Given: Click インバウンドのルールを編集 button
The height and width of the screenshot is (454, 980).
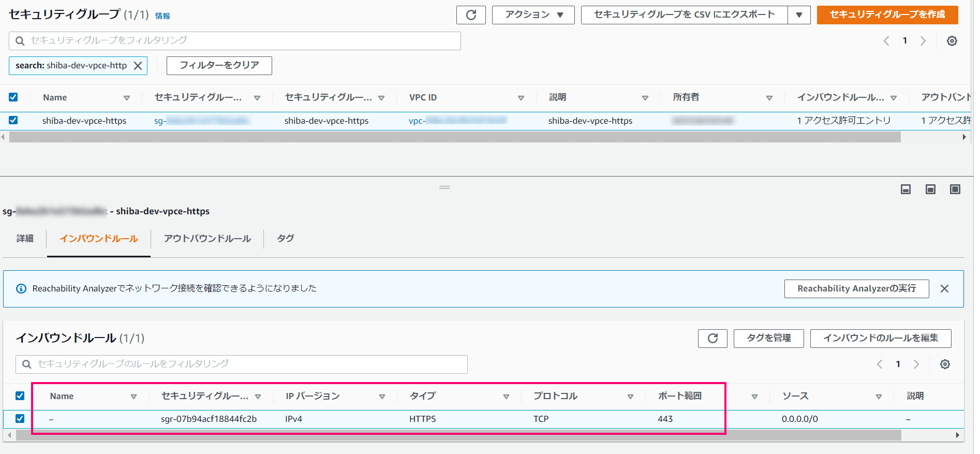Looking at the screenshot, I should coord(880,339).
